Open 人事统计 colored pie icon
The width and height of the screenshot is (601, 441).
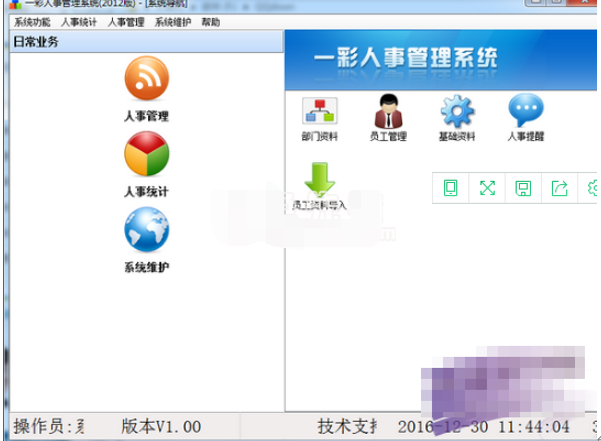[x=146, y=154]
